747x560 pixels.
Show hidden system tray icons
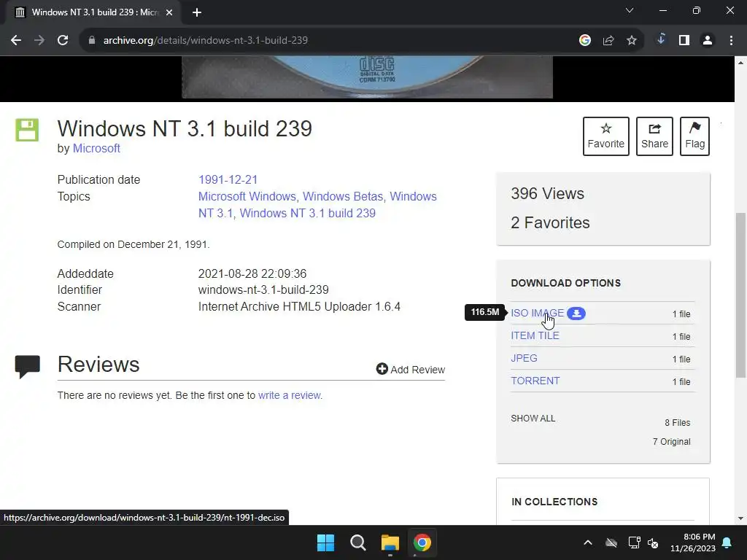click(x=588, y=542)
